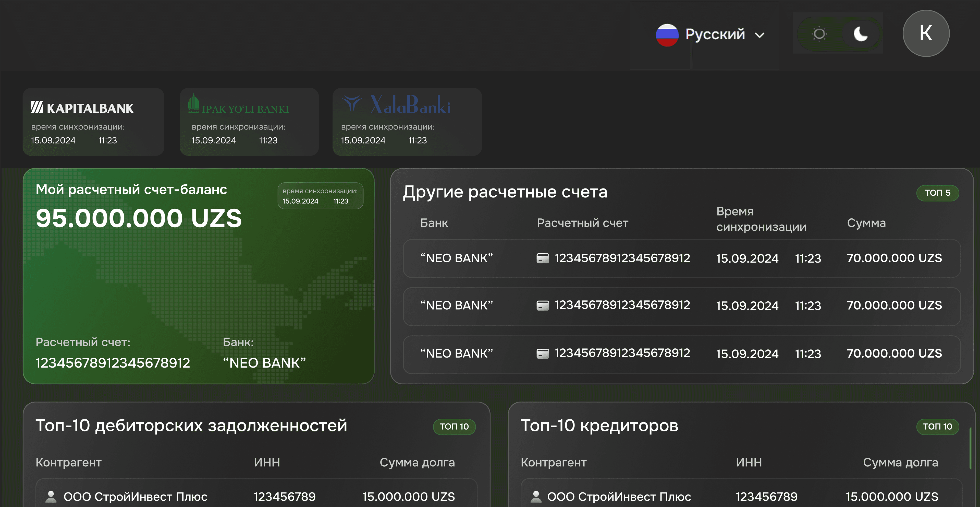Select the XalqBanki sync card
980x507 pixels.
(407, 122)
